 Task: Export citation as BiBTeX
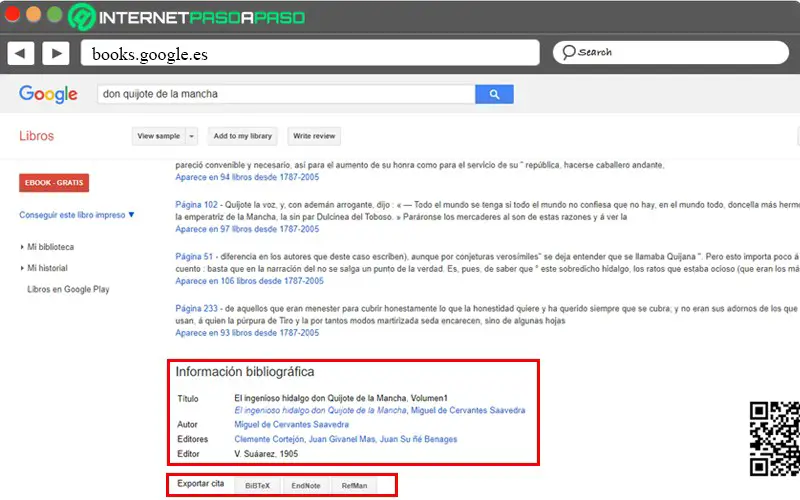[257, 486]
